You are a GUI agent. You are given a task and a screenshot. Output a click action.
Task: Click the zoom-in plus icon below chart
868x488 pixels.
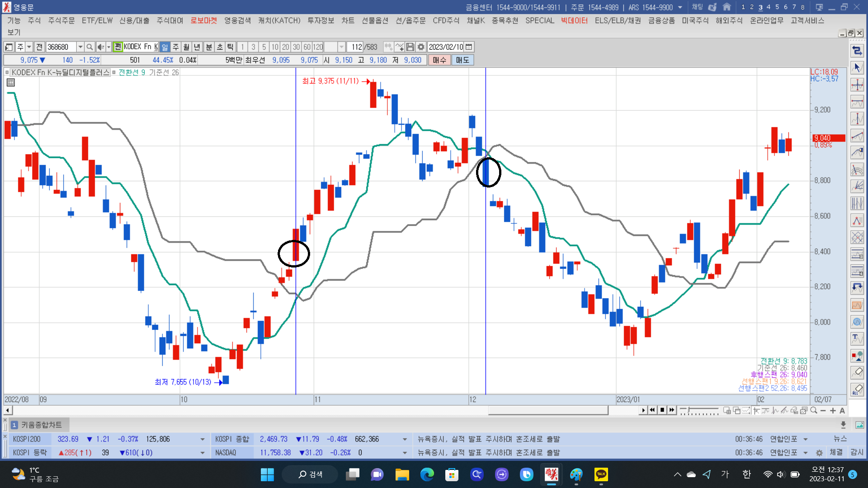(833, 411)
